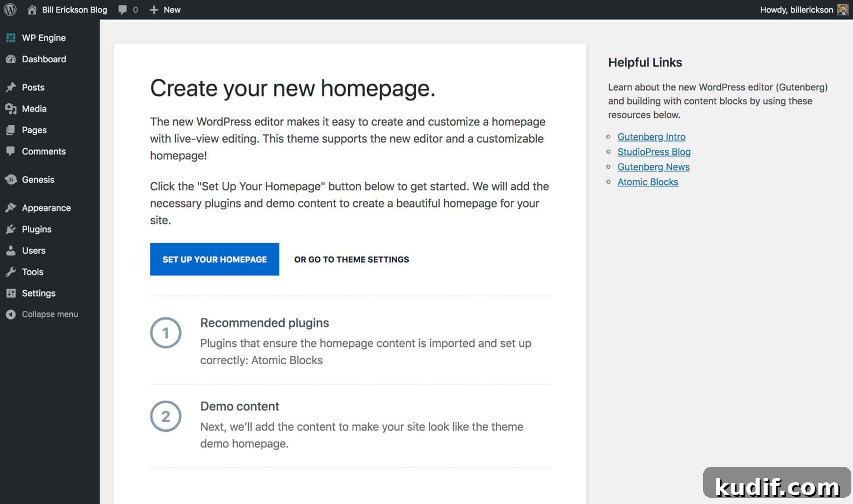Visit site via Bill Erickson Blog title
The image size is (853, 504).
pos(74,10)
